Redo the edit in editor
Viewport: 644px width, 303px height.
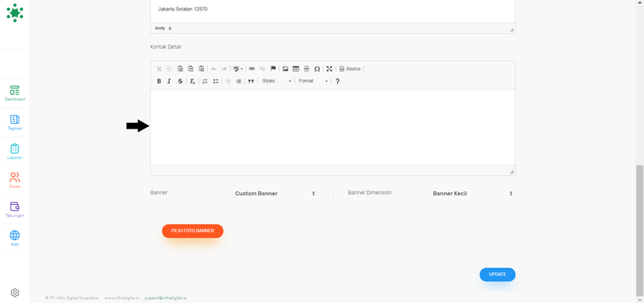[x=225, y=69]
